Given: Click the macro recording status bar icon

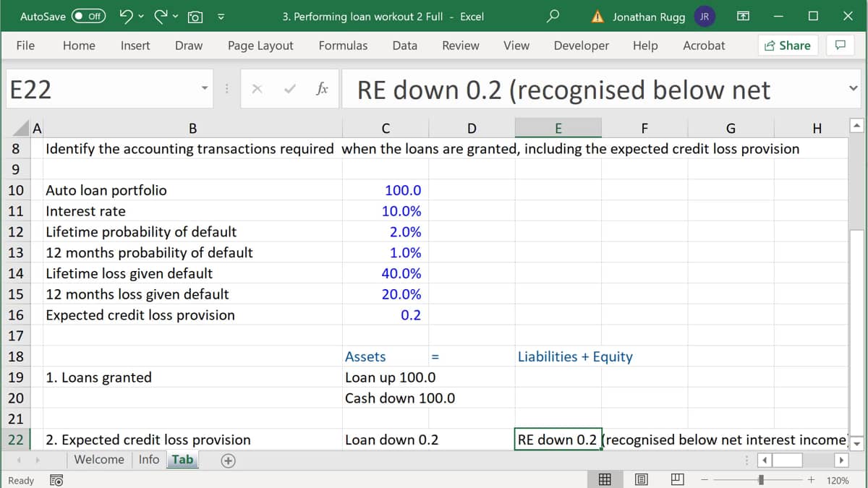Looking at the screenshot, I should pyautogui.click(x=55, y=480).
